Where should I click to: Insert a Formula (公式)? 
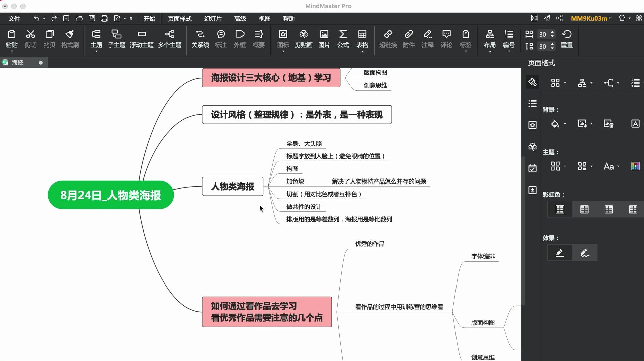[x=343, y=39]
